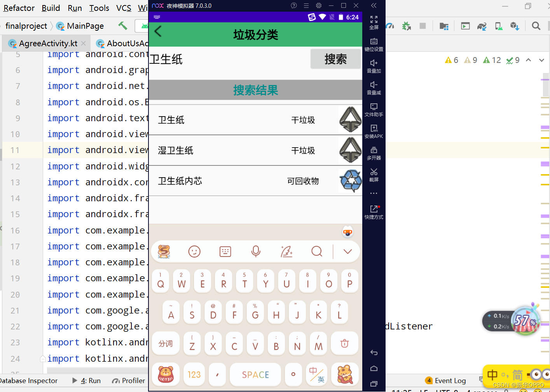This screenshot has height=392, width=550.
Task: Take a screenshot with Nox 截屏
Action: [374, 175]
